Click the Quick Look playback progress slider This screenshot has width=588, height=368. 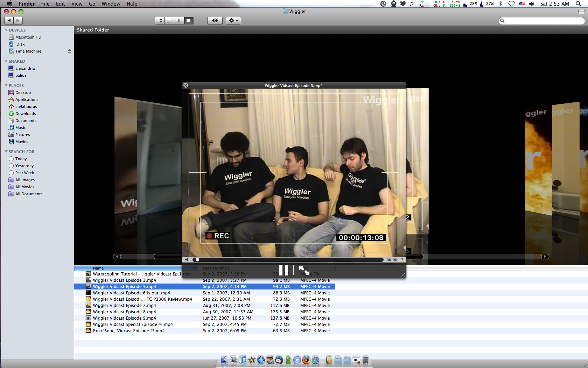(288, 260)
